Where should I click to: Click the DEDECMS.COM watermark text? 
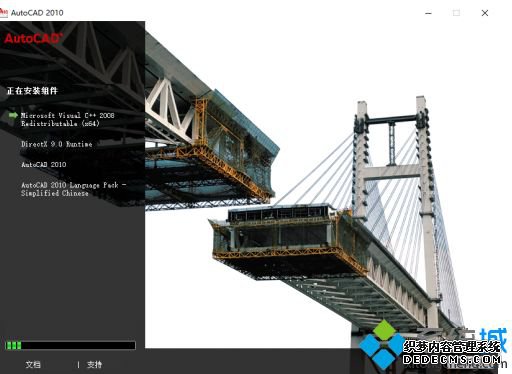(x=452, y=359)
